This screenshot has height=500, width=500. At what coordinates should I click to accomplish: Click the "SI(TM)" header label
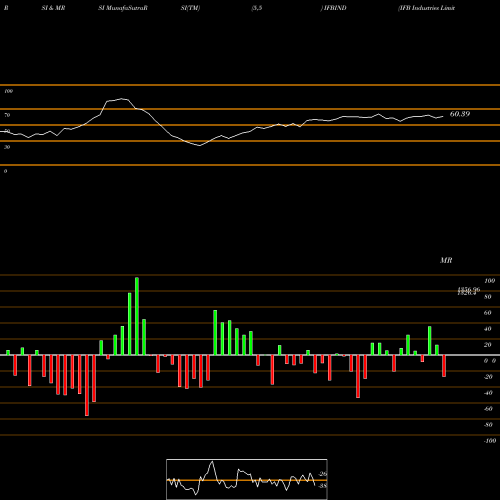(190, 8)
